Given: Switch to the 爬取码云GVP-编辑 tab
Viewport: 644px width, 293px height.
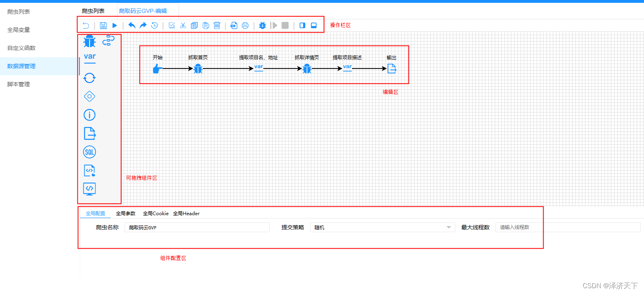Looking at the screenshot, I should point(143,11).
